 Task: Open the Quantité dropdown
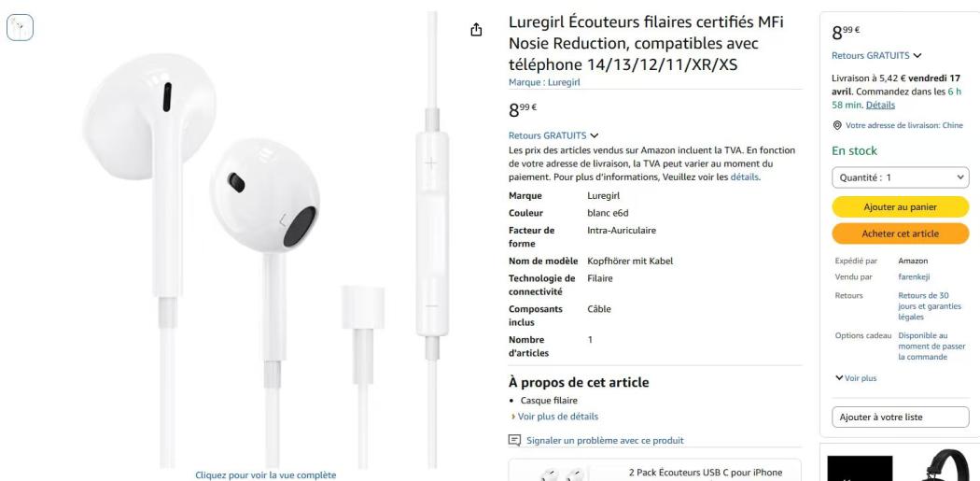(x=900, y=177)
